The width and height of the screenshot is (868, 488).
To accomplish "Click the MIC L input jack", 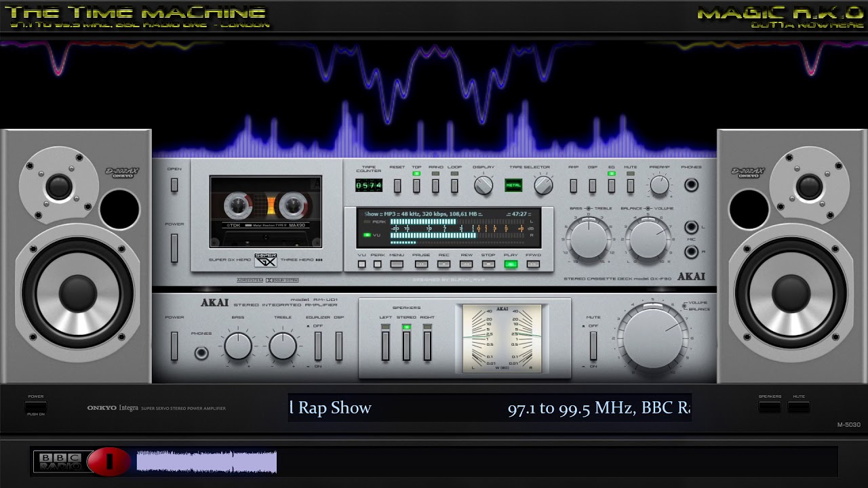I will point(691,228).
